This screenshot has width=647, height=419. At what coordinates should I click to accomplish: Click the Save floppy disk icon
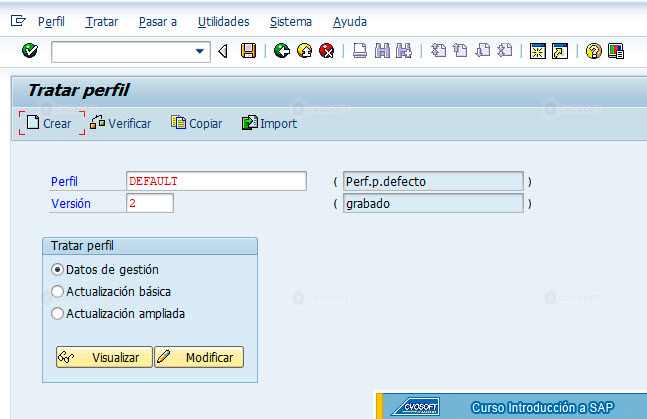[x=248, y=51]
